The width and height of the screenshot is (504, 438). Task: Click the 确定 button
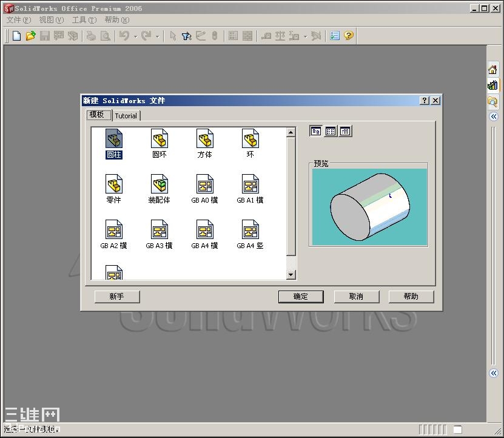pyautogui.click(x=301, y=297)
